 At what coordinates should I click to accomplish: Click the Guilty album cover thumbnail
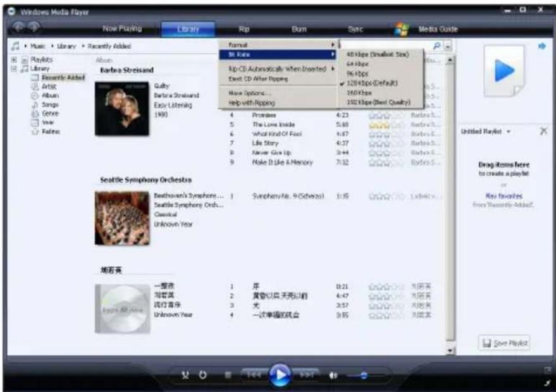click(x=122, y=109)
